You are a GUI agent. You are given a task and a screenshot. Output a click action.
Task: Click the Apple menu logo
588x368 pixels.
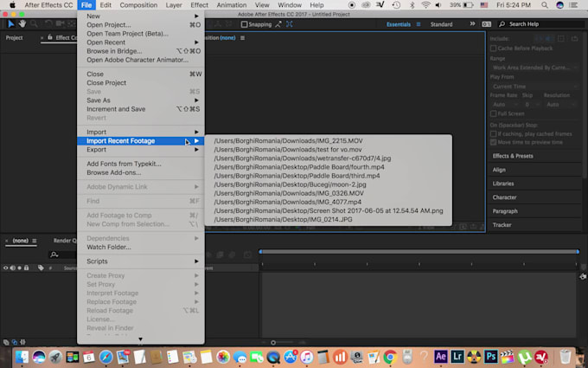coord(12,5)
